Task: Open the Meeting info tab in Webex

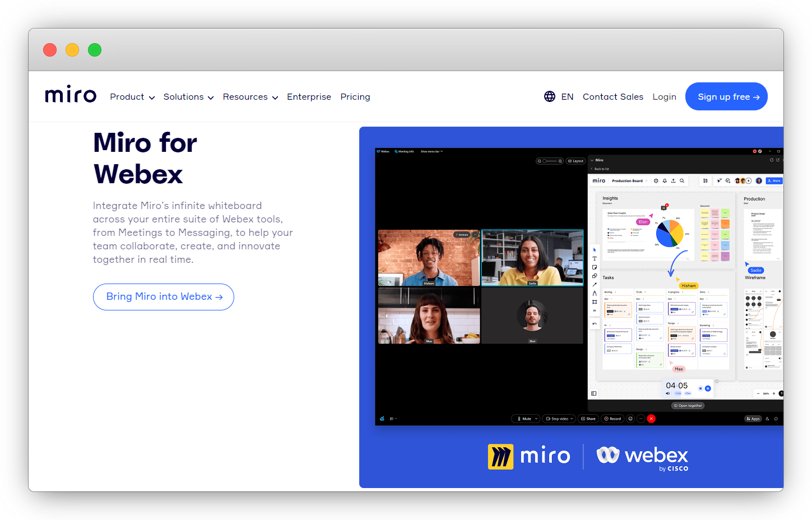Action: tap(404, 151)
